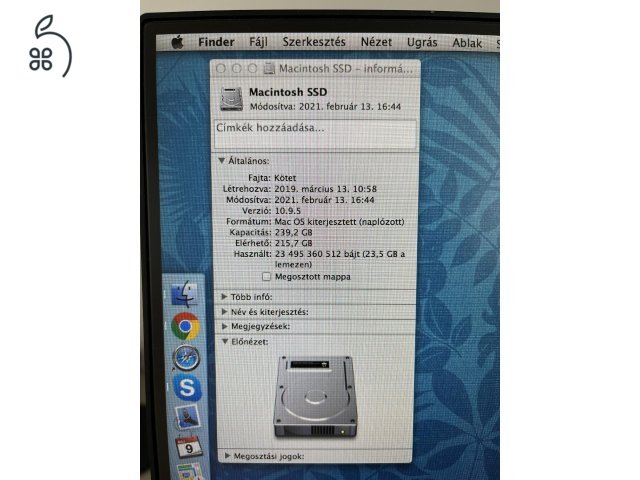Screen dimensions: 640x480
Task: Click the Elérhető value 215,7 GB
Action: click(x=293, y=243)
